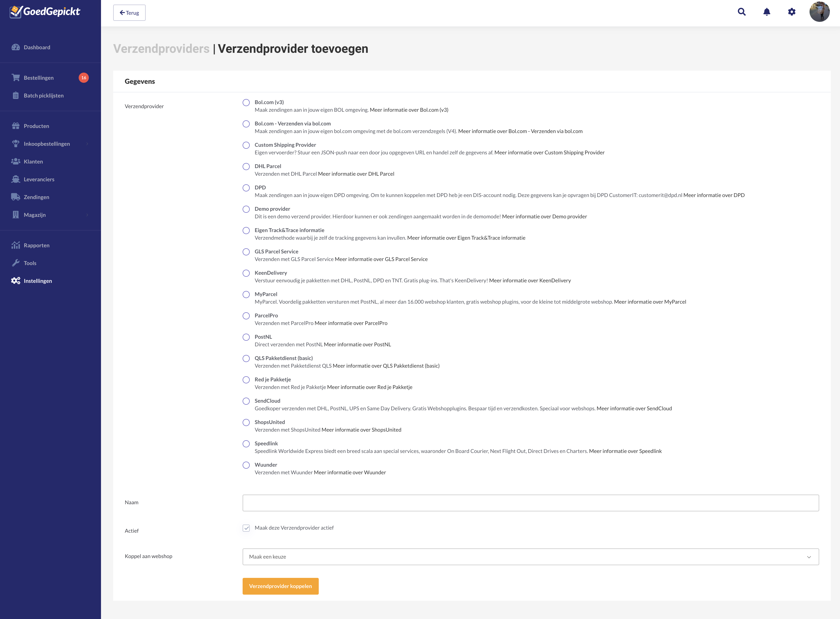
Task: Select the DPD radio button
Action: point(246,188)
